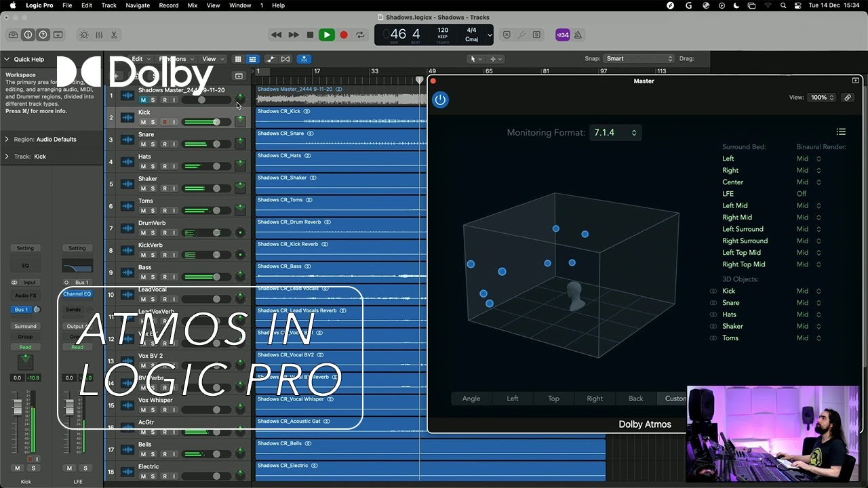Image resolution: width=868 pixels, height=488 pixels.
Task: Select the Top view tab
Action: (x=553, y=399)
